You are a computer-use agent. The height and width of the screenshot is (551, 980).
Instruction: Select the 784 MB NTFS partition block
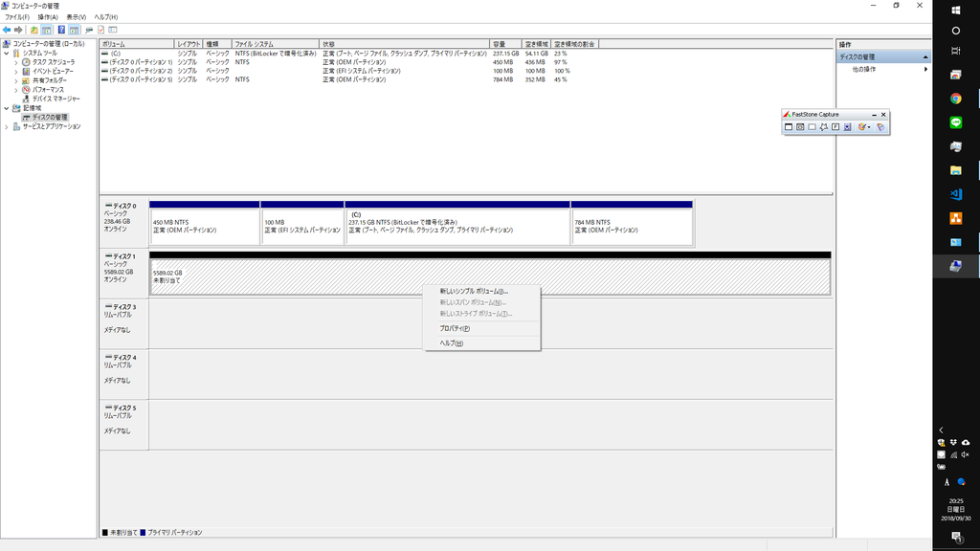point(632,223)
